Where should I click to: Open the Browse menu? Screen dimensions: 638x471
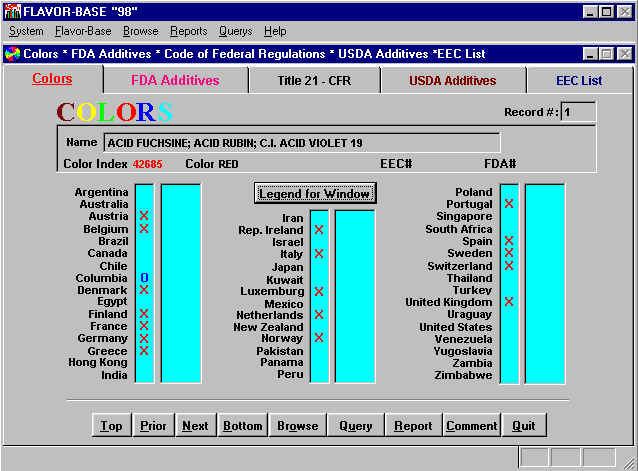click(x=140, y=31)
